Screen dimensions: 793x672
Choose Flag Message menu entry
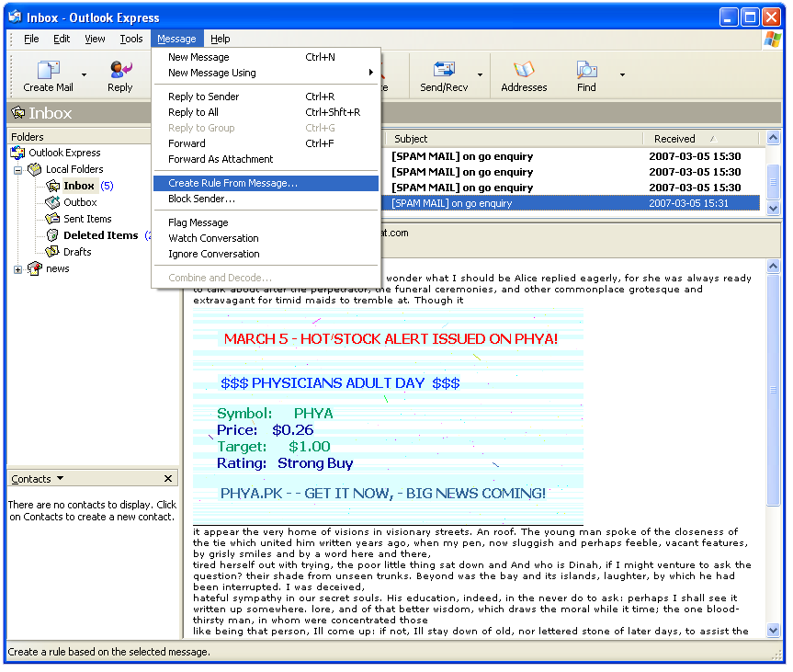pos(266,222)
